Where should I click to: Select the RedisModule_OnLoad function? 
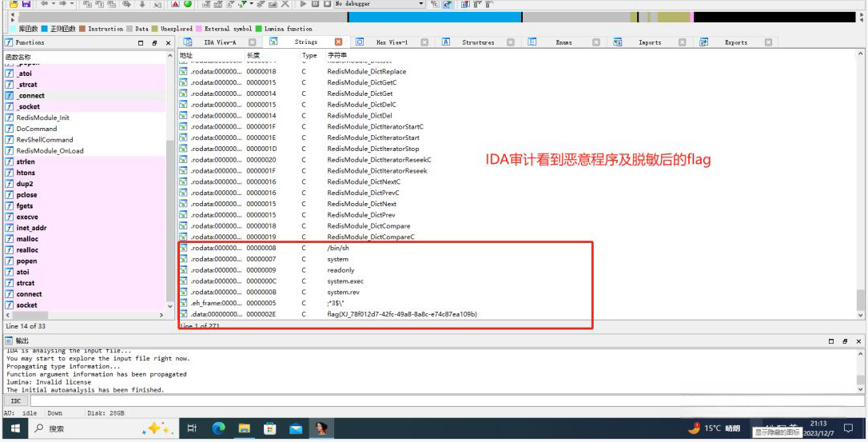click(85, 150)
